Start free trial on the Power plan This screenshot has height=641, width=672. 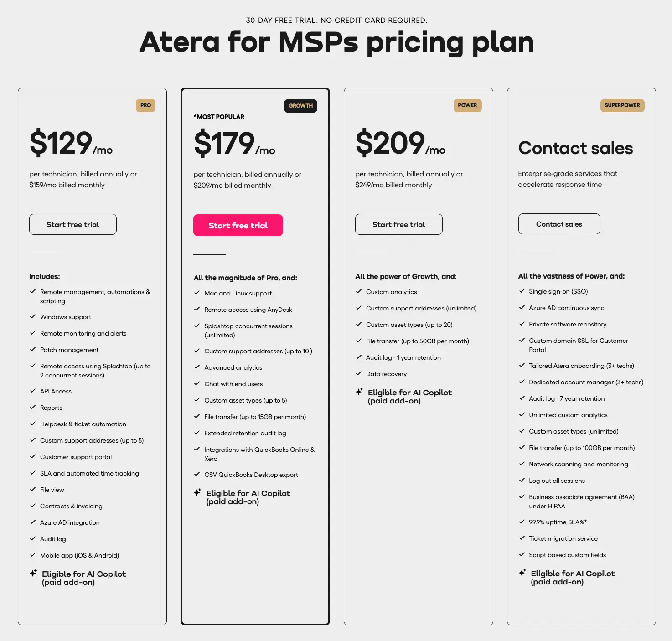[x=398, y=224]
